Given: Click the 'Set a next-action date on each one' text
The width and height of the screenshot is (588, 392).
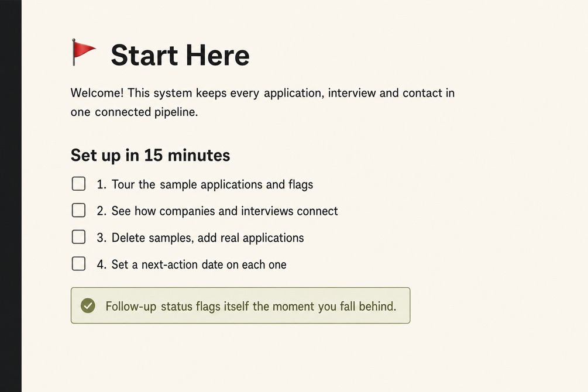Looking at the screenshot, I should 199,264.
